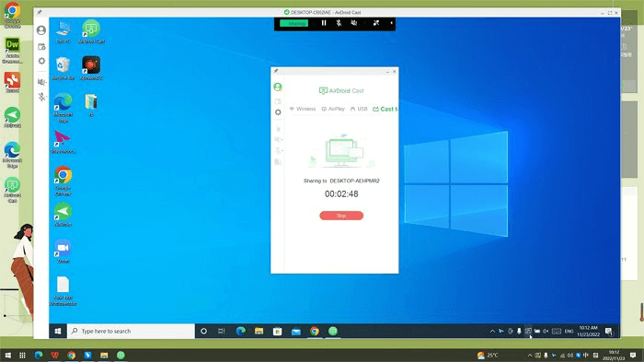
Task: Switch to the USB tab
Action: (359, 109)
